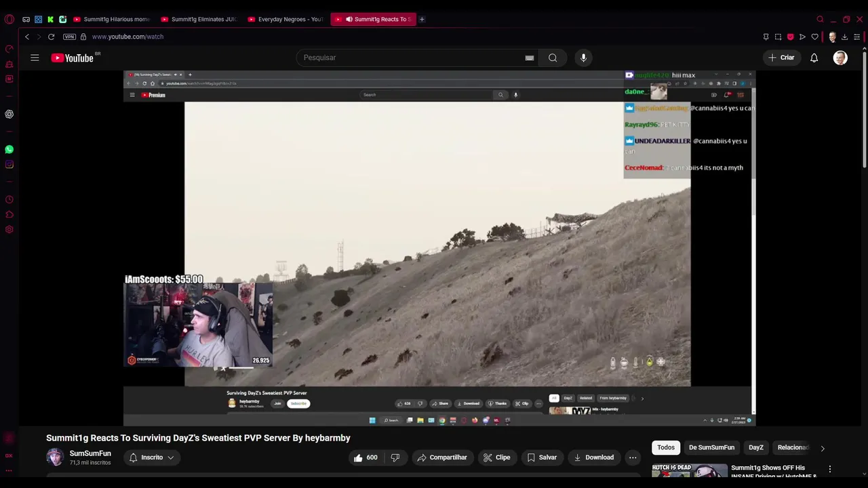Select the De SumSumFun filter chip

coord(711,447)
